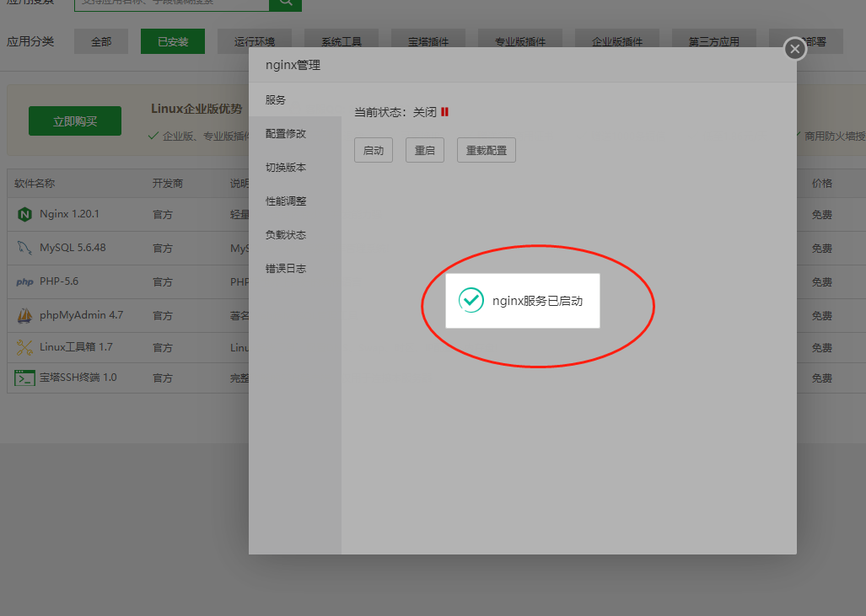Screen dimensions: 866x616
Task: Click the 重载配置 button
Action: (487, 150)
